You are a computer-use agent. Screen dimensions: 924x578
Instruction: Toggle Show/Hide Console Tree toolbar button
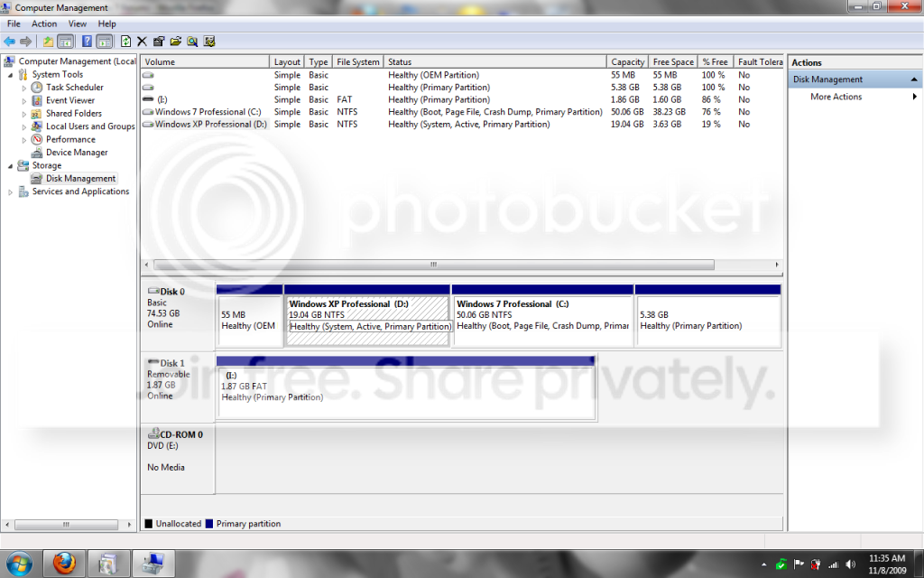click(x=65, y=42)
